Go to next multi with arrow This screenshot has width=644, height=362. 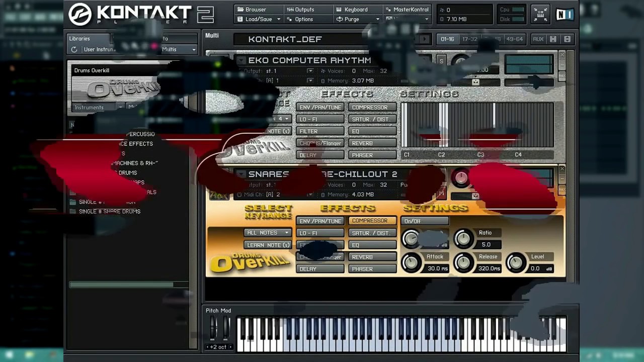425,39
